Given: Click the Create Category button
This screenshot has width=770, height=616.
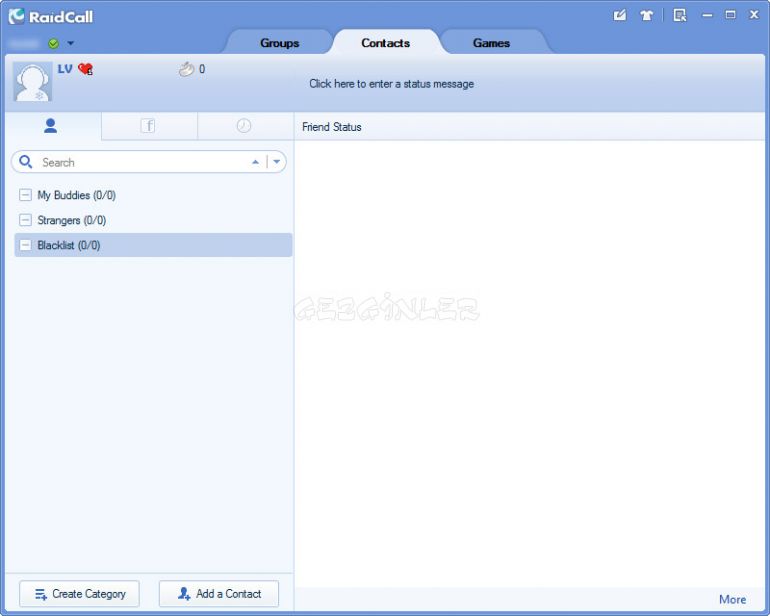Looking at the screenshot, I should click(79, 594).
